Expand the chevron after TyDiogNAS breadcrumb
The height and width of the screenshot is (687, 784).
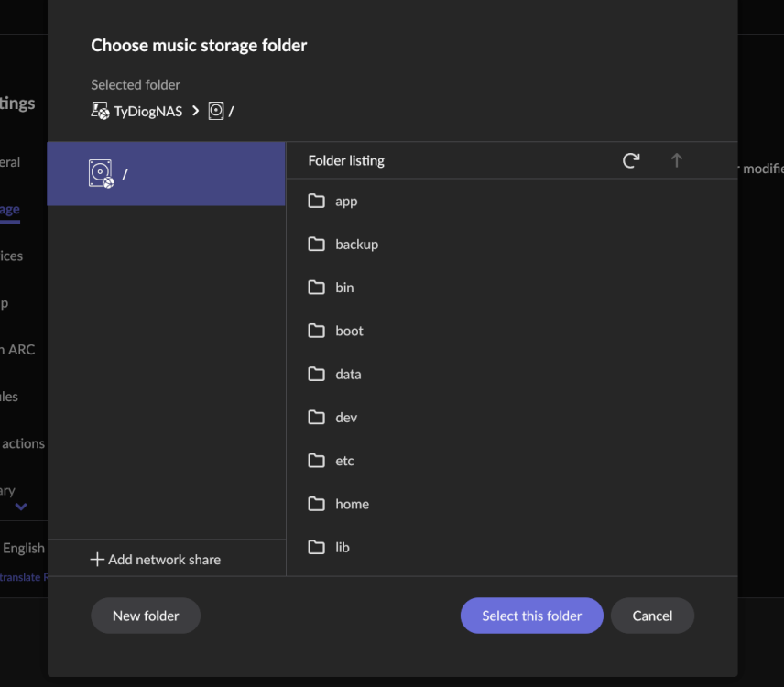pyautogui.click(x=195, y=111)
